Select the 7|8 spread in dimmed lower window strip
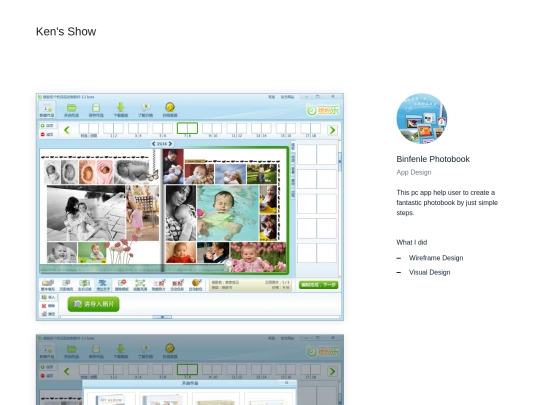This screenshot has width=540, height=405. tap(187, 370)
